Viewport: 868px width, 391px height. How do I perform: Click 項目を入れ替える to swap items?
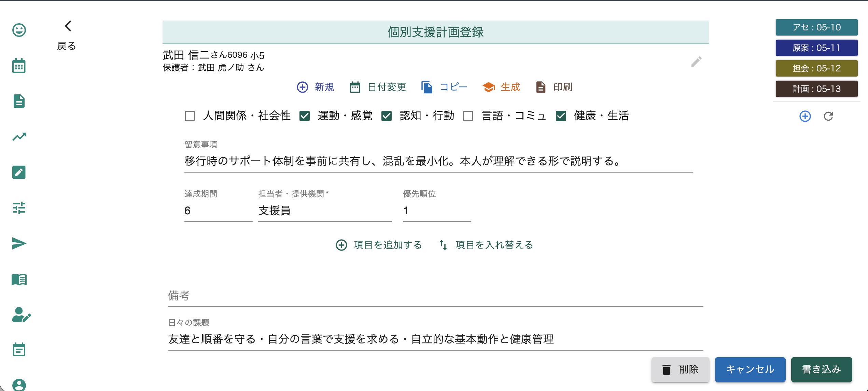(x=486, y=245)
